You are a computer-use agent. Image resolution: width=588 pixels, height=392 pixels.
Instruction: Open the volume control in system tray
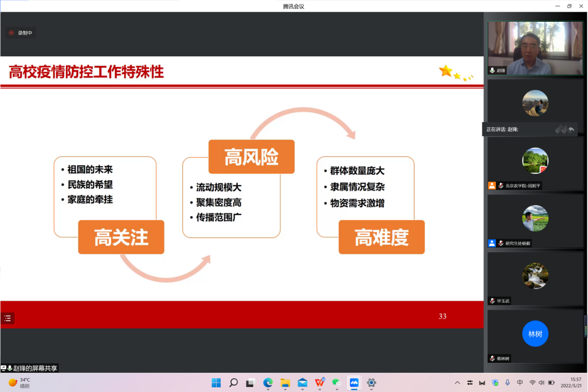coord(541,382)
